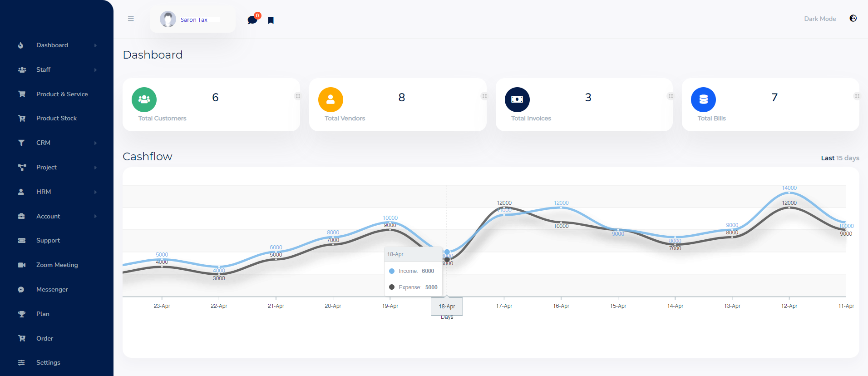This screenshot has width=868, height=376.
Task: Click the hamburger menu icon
Action: point(131,19)
